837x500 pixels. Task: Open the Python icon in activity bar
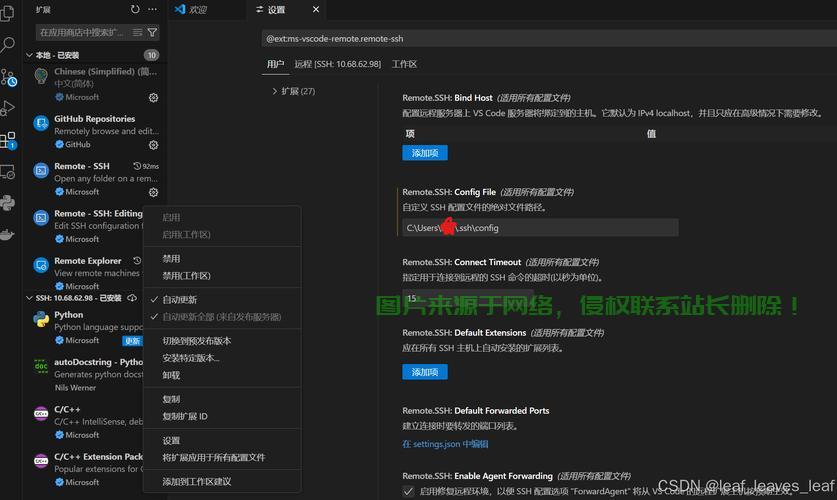pos(7,203)
